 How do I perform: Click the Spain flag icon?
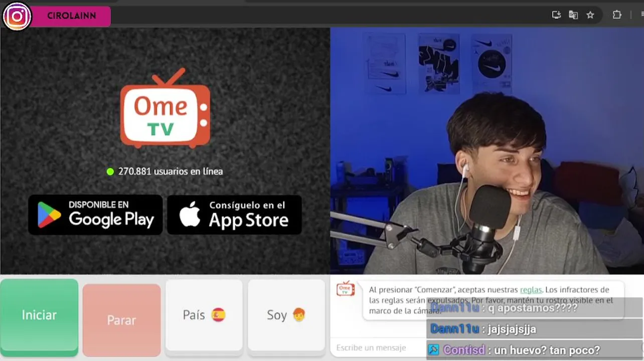pyautogui.click(x=218, y=315)
